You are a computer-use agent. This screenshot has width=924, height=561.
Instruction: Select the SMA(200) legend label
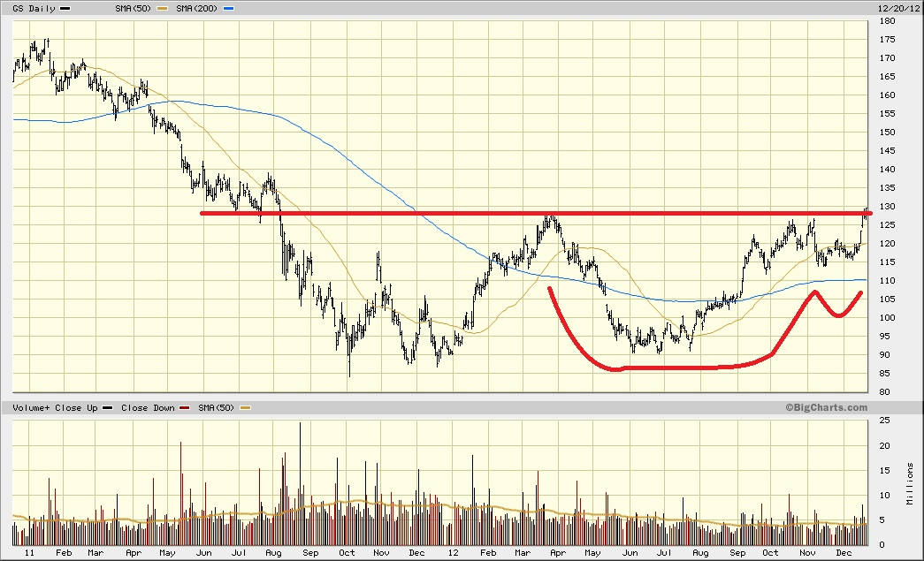(x=197, y=8)
